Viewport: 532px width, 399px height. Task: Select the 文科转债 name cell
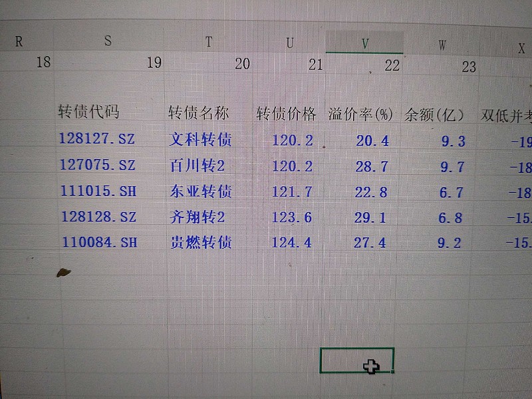coord(198,140)
